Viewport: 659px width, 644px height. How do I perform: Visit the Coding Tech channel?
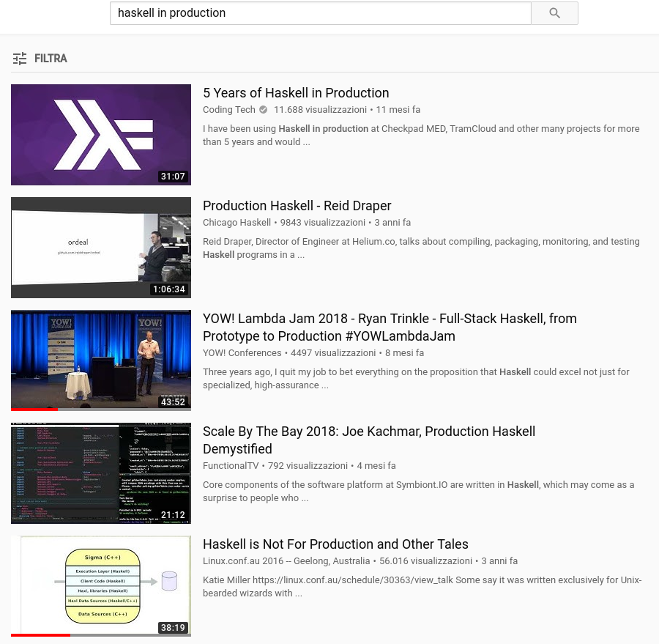(229, 110)
